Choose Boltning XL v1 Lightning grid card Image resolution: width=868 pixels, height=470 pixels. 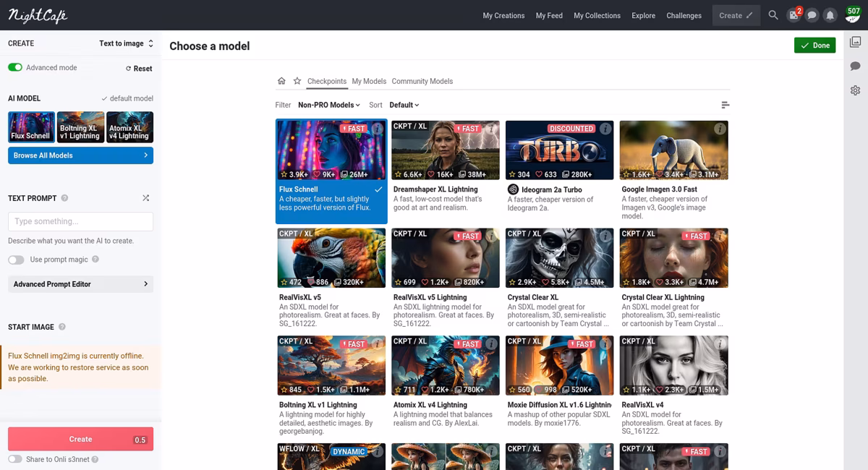pos(331,386)
